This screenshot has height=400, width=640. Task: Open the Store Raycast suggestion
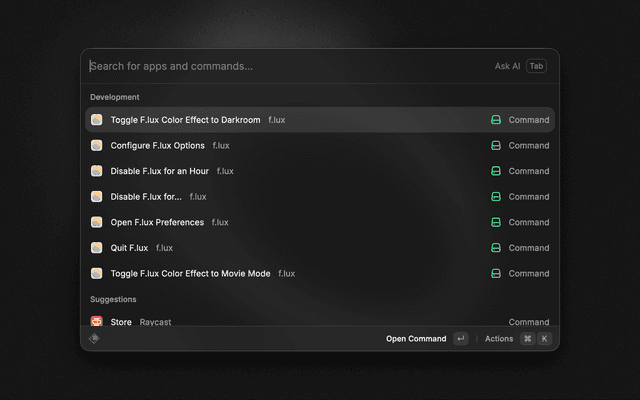pos(121,322)
